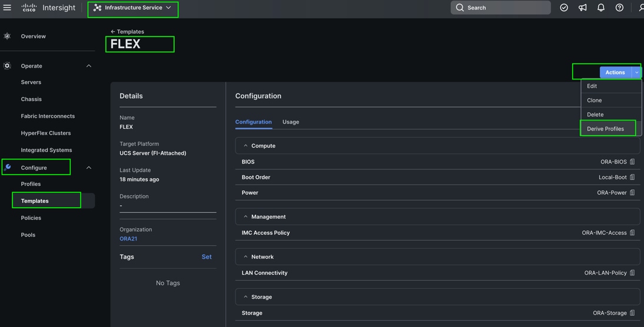Open the ORA21 organization link
This screenshot has height=327, width=644.
click(128, 239)
